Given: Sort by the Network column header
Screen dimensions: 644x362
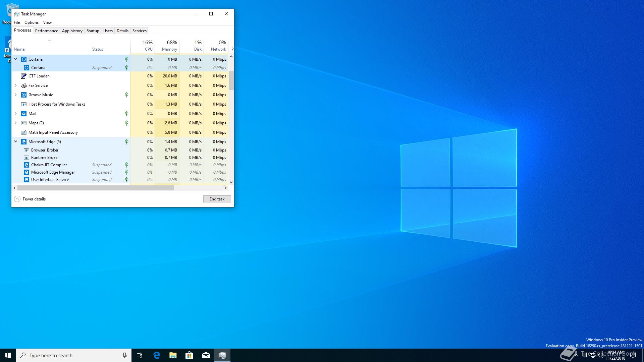Looking at the screenshot, I should click(216, 46).
